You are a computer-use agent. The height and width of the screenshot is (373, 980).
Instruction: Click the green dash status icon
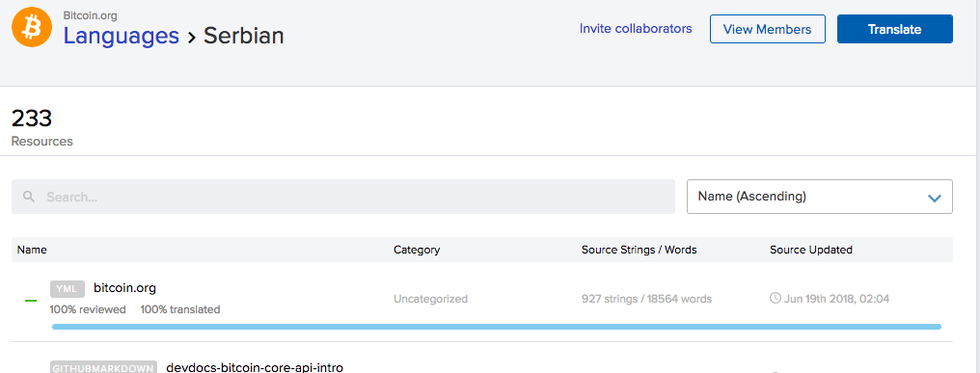[x=31, y=301]
